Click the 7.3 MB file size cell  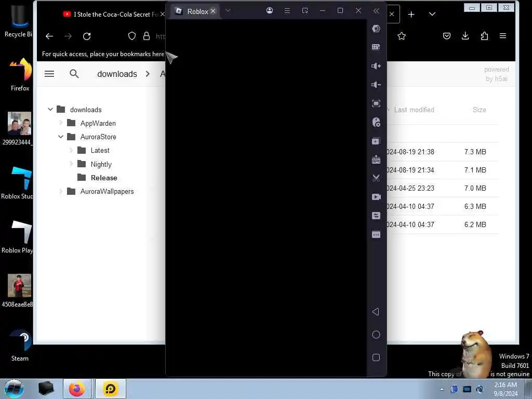[475, 152]
